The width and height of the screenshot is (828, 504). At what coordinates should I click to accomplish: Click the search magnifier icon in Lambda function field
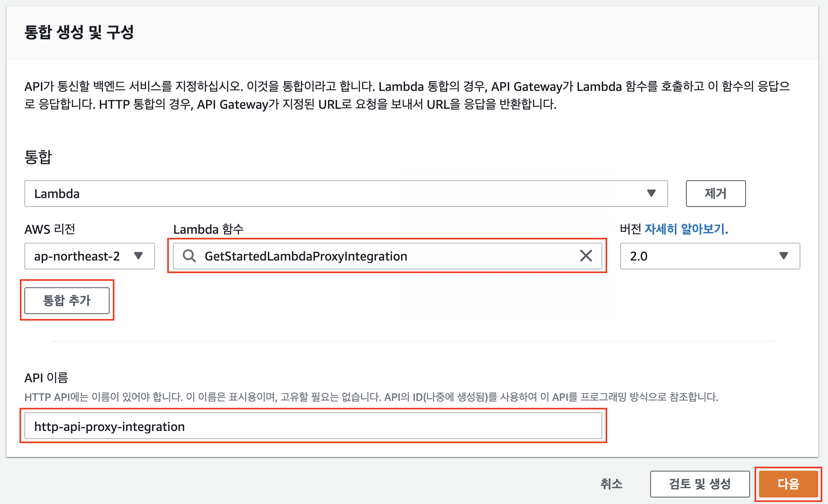pyautogui.click(x=189, y=256)
